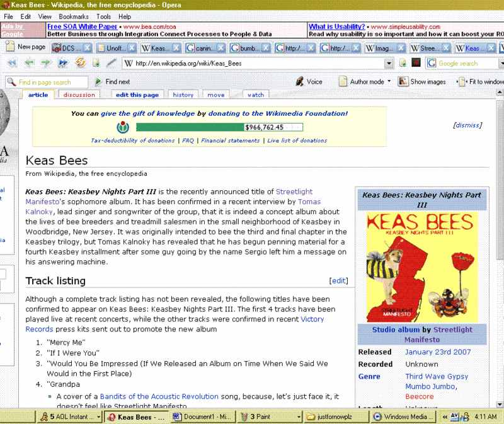Image resolution: width=504 pixels, height=424 pixels.
Task: Close the canin... Google tab
Action: point(221,49)
